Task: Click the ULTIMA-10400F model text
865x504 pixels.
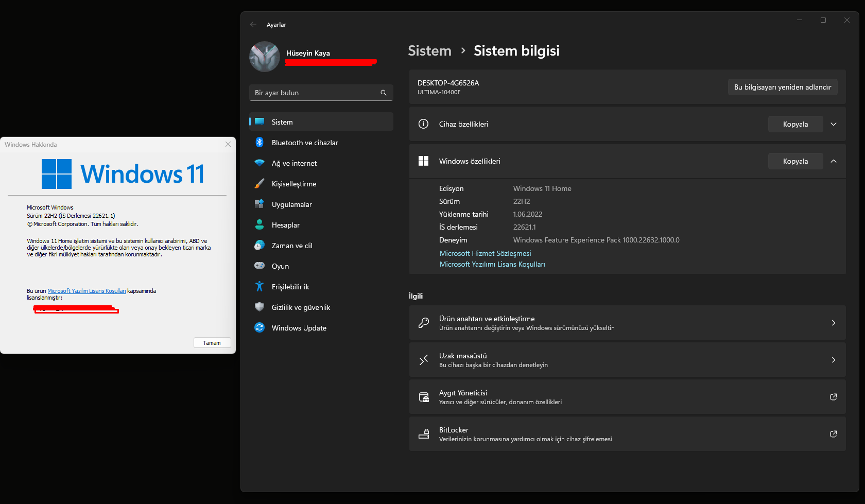Action: [x=439, y=93]
